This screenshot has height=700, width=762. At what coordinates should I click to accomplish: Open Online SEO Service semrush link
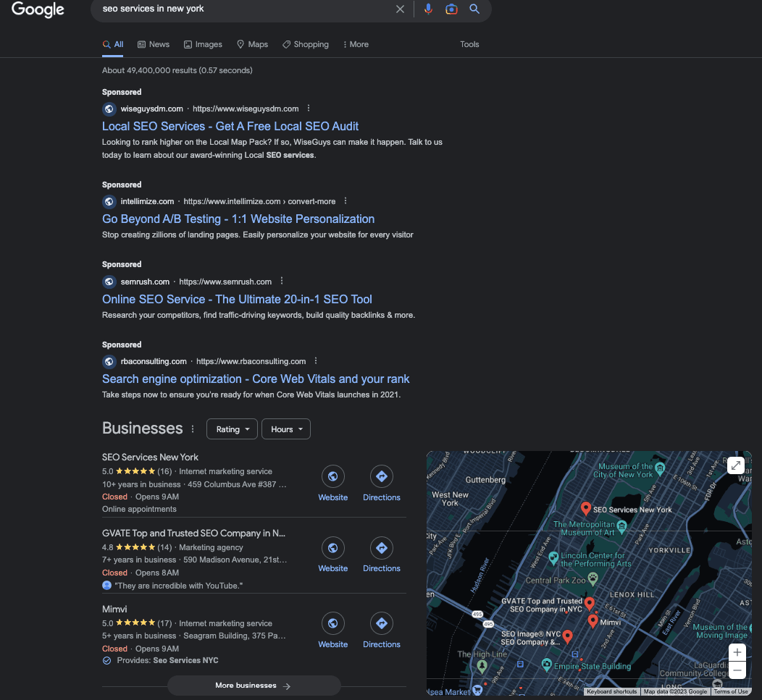237,299
